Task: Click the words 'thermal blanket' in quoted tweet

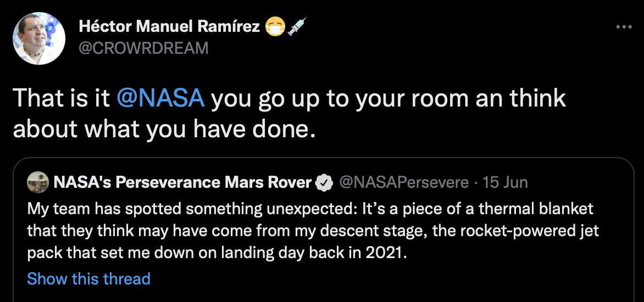Action: point(536,209)
